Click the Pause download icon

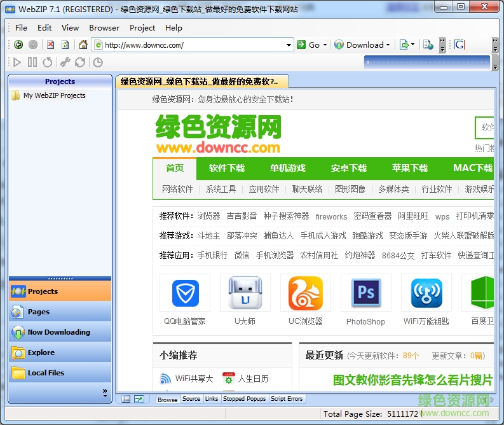pyautogui.click(x=32, y=62)
